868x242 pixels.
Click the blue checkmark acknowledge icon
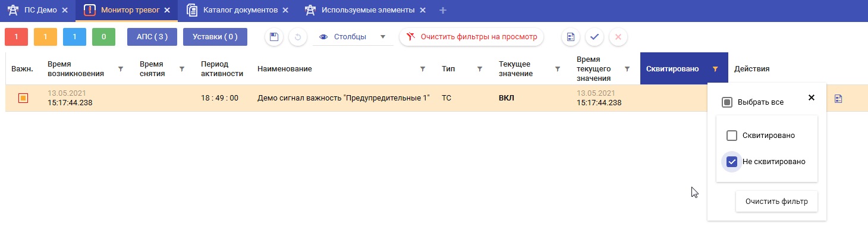coord(595,37)
